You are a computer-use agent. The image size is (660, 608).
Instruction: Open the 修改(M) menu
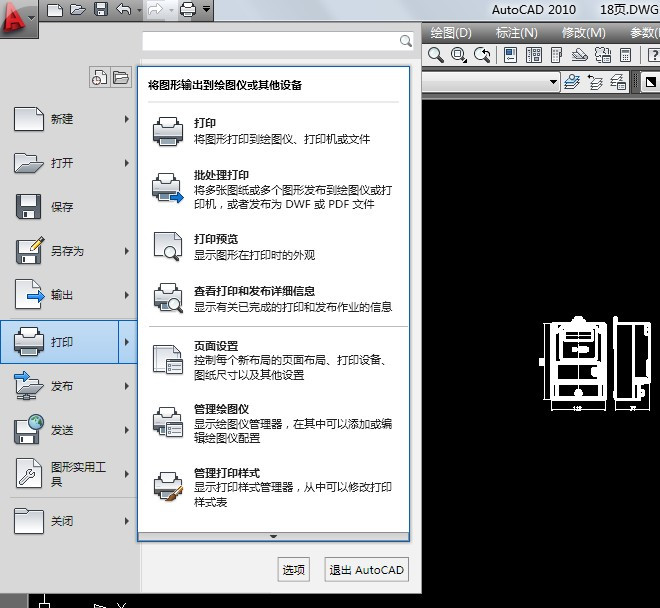click(583, 32)
